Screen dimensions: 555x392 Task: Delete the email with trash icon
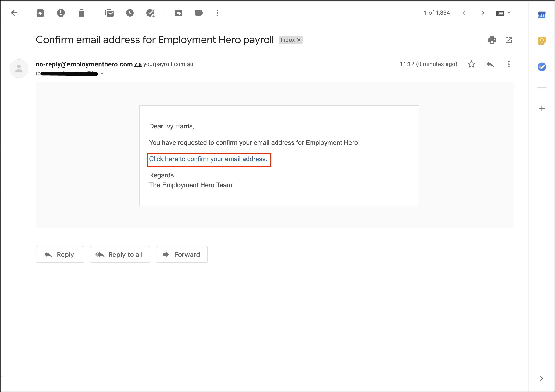[x=81, y=13]
